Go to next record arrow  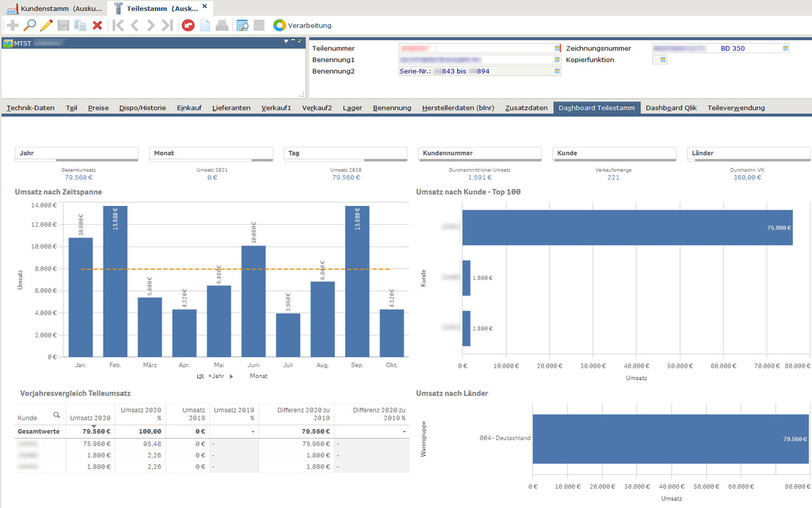coord(151,25)
